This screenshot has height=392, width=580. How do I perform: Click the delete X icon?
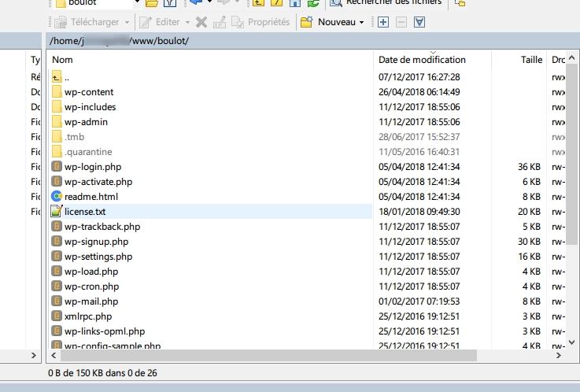[201, 22]
